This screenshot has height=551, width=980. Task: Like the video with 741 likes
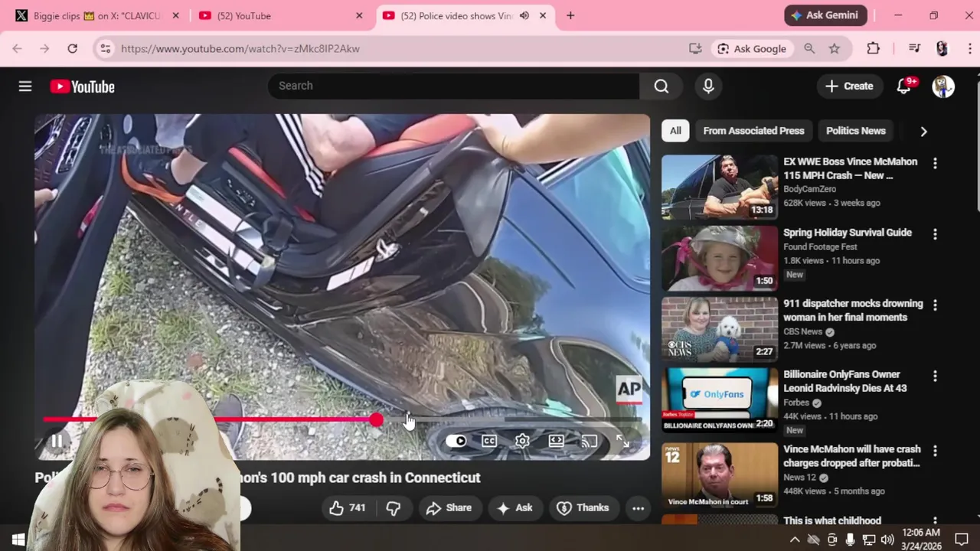point(347,508)
